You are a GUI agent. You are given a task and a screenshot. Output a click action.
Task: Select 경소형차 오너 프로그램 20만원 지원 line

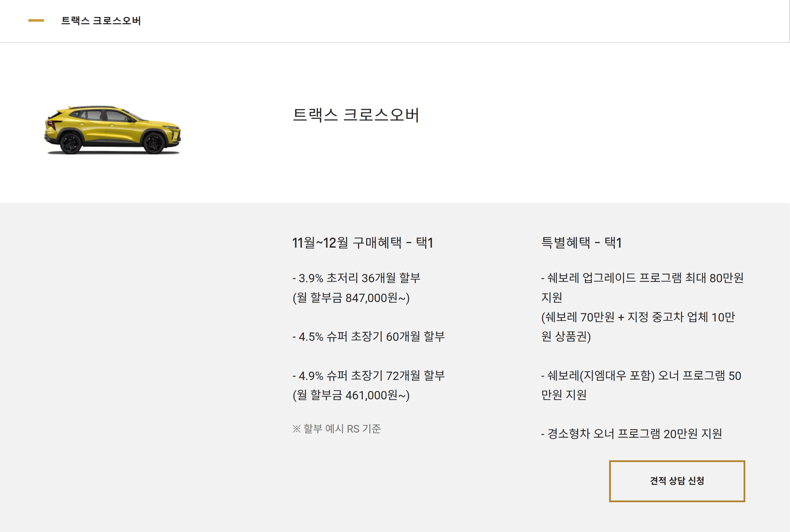[631, 434]
